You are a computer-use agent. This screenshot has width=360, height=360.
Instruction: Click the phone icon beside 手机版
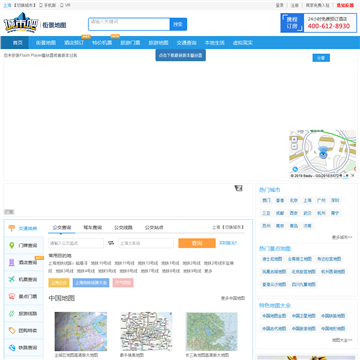(41, 5)
